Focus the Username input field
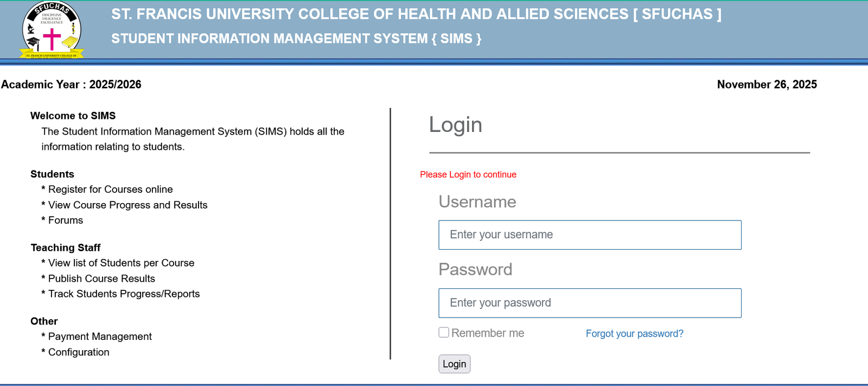 click(590, 235)
